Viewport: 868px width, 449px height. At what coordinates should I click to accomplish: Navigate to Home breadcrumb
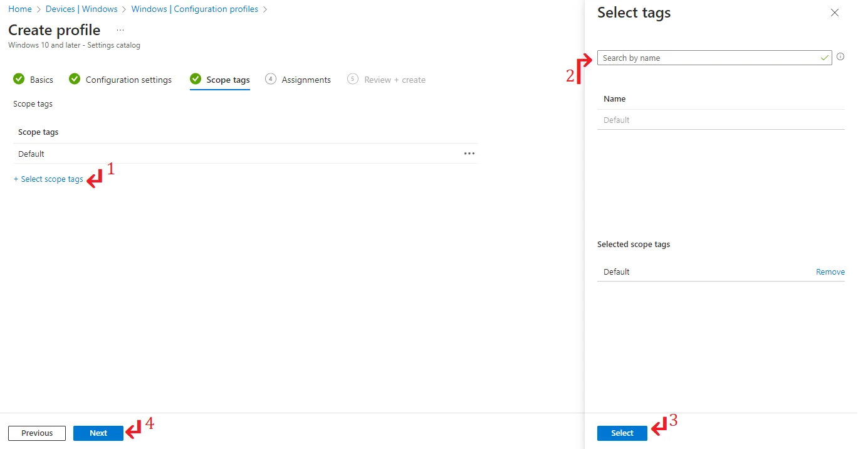pos(20,9)
